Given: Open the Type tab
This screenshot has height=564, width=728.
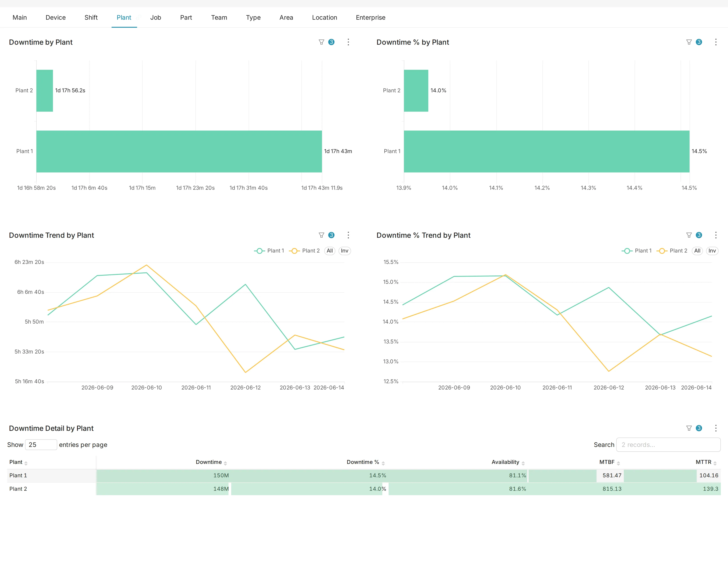Looking at the screenshot, I should (x=253, y=18).
